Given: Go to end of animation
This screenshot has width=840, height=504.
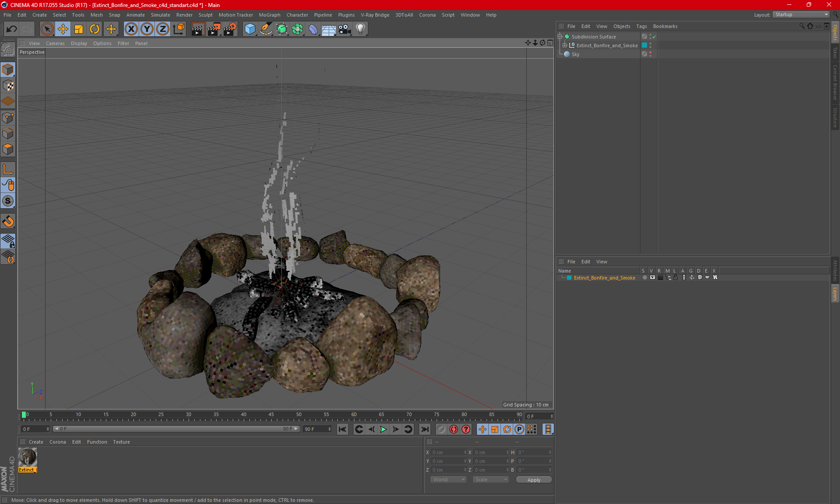Looking at the screenshot, I should [424, 429].
